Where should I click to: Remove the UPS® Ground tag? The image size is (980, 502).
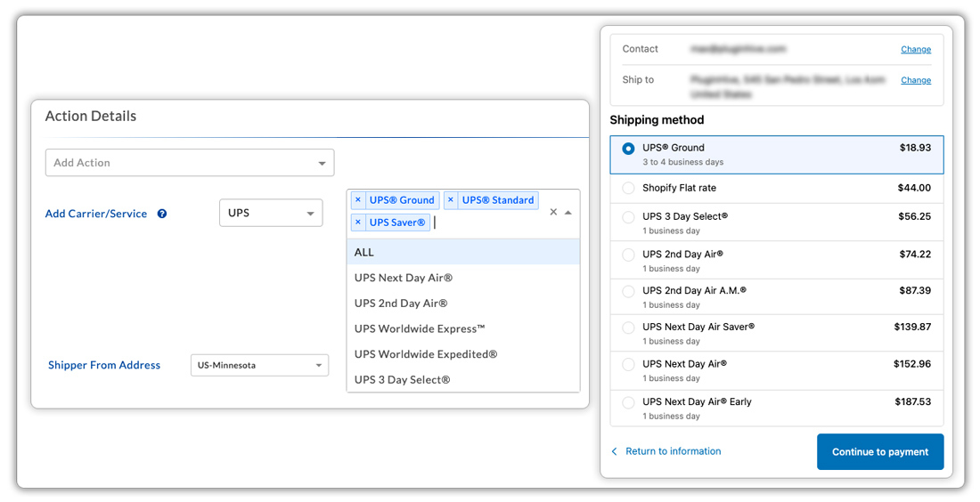[358, 200]
